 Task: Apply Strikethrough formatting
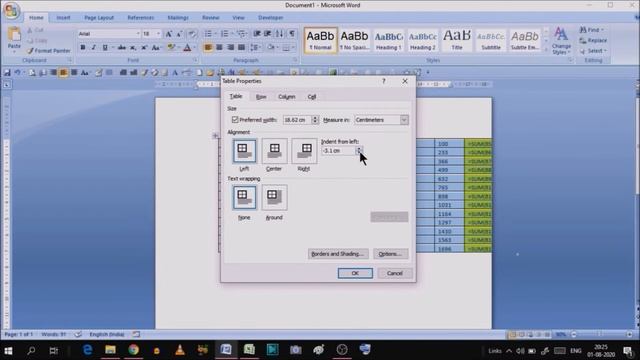122,48
